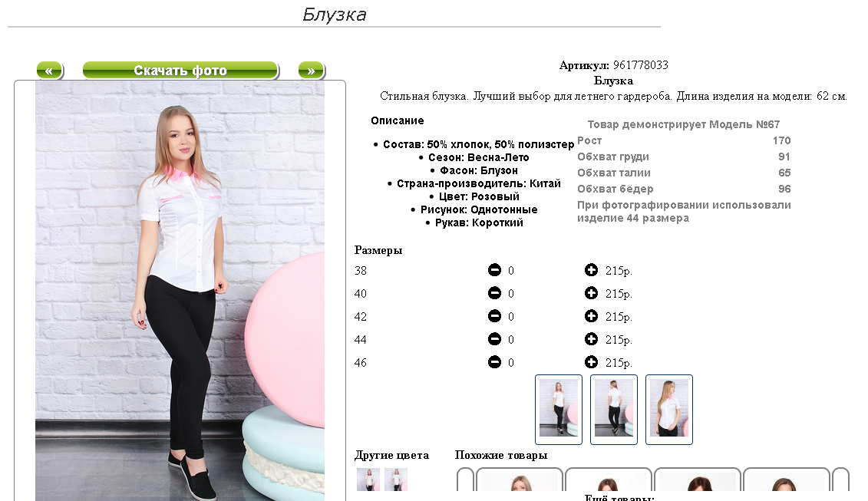This screenshot has width=868, height=501.
Task: Decrease quantity for size 44
Action: [494, 339]
